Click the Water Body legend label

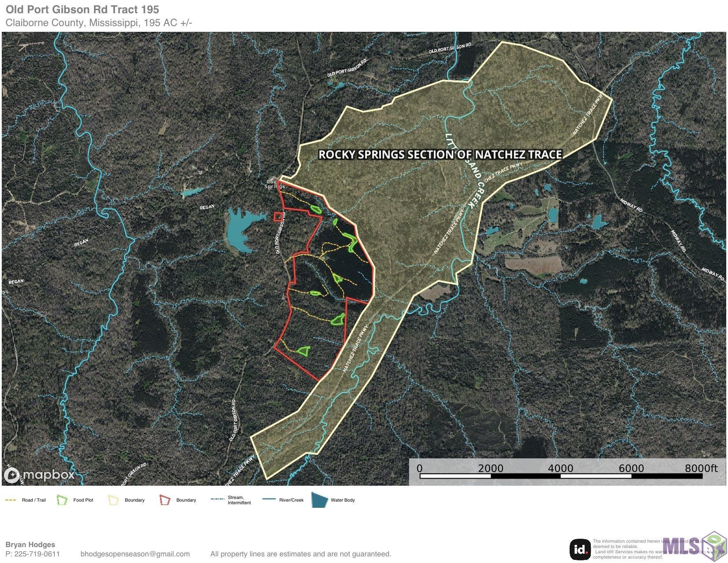(x=343, y=500)
